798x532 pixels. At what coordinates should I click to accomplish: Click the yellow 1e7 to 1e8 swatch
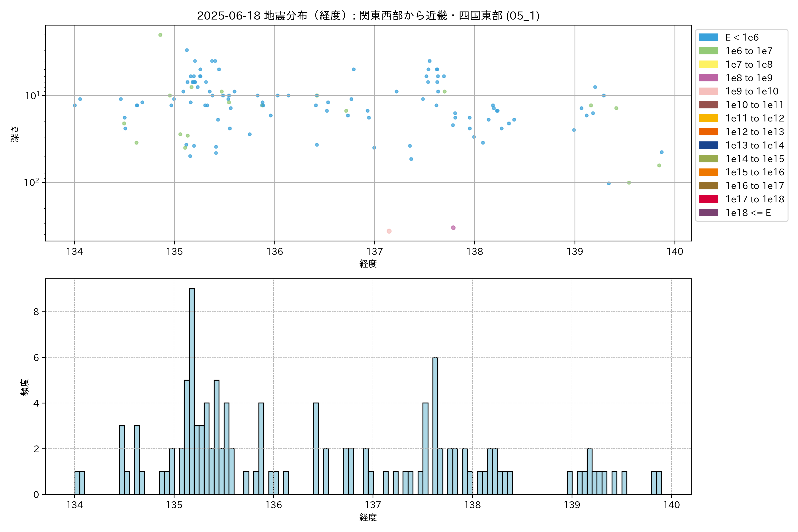708,65
